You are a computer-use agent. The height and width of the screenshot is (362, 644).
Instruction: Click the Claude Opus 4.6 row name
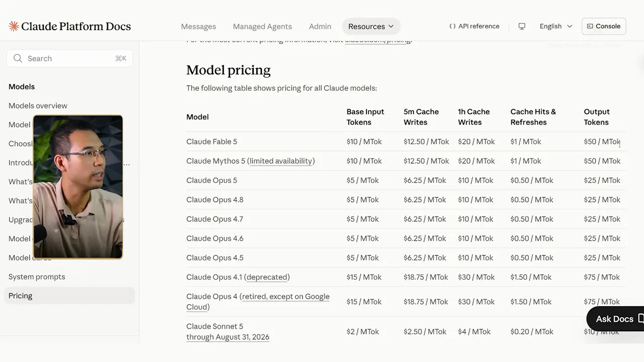click(215, 238)
